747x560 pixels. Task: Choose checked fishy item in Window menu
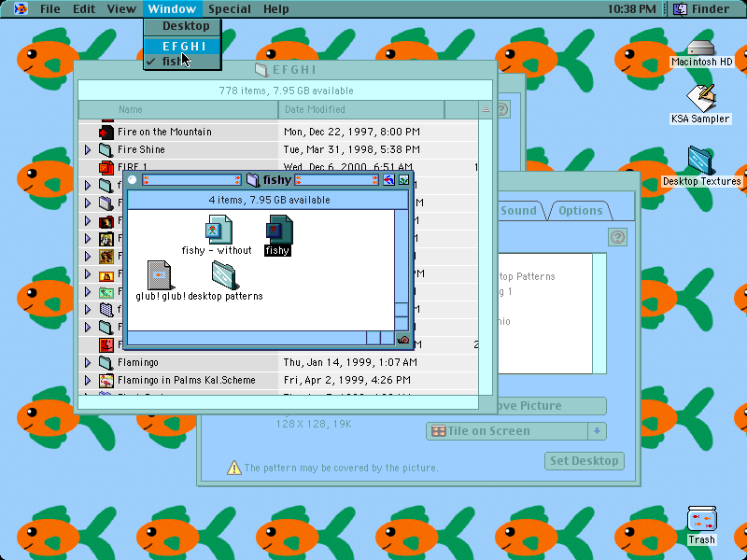(182, 61)
